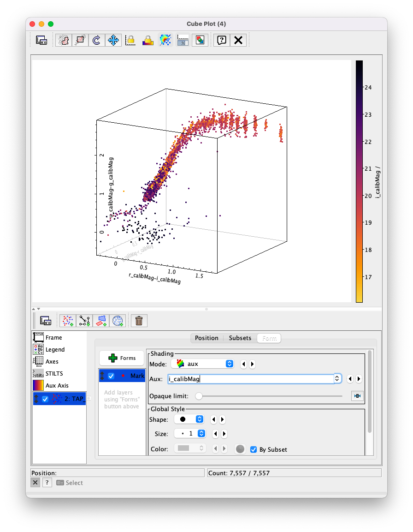Image resolution: width=413 pixels, height=532 pixels.
Task: Lock the plot axes with the padlock icon
Action: (x=130, y=40)
